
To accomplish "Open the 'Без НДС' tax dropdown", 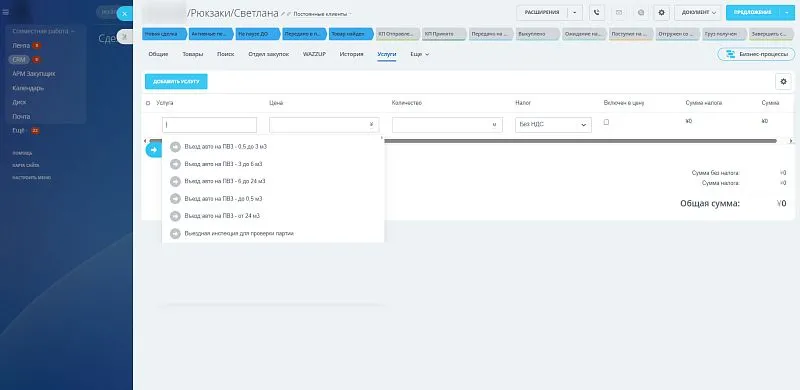I will click(553, 125).
